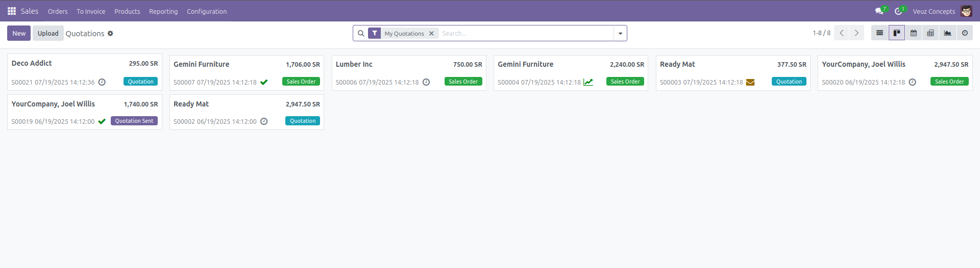Click activity clock on Deco Addict card

point(102,82)
